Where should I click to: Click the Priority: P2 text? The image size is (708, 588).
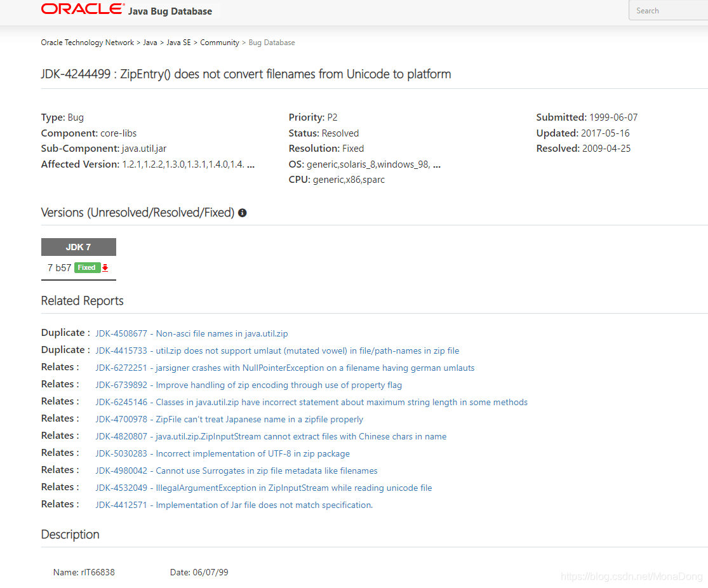[x=313, y=117]
